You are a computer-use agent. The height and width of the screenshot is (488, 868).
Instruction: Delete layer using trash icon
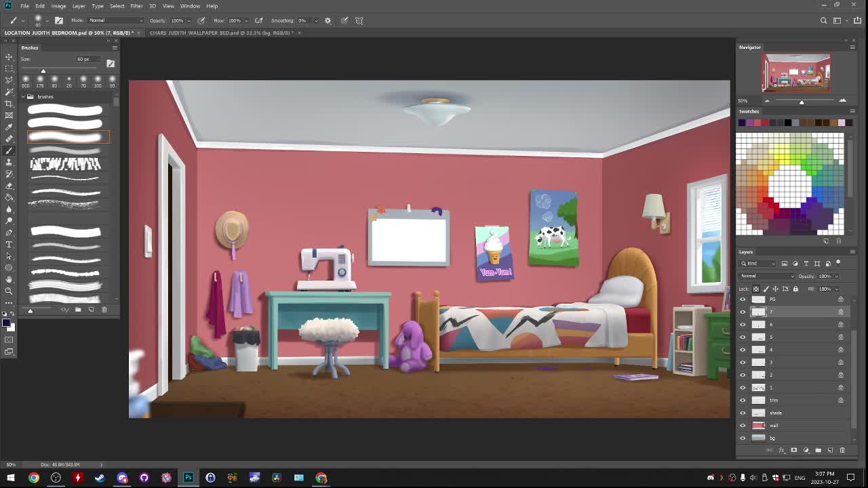842,450
